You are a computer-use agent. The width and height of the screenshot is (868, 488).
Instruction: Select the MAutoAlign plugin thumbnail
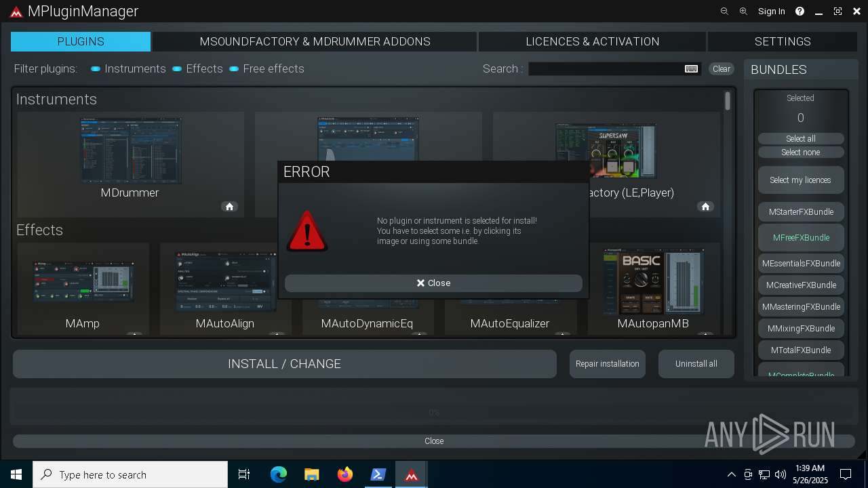[225, 281]
